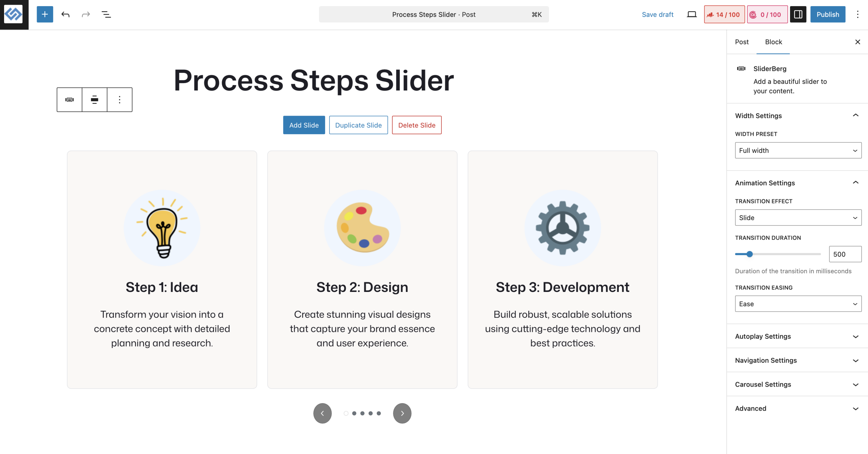Select the second slider pagination dot
The width and height of the screenshot is (868, 454).
point(354,413)
